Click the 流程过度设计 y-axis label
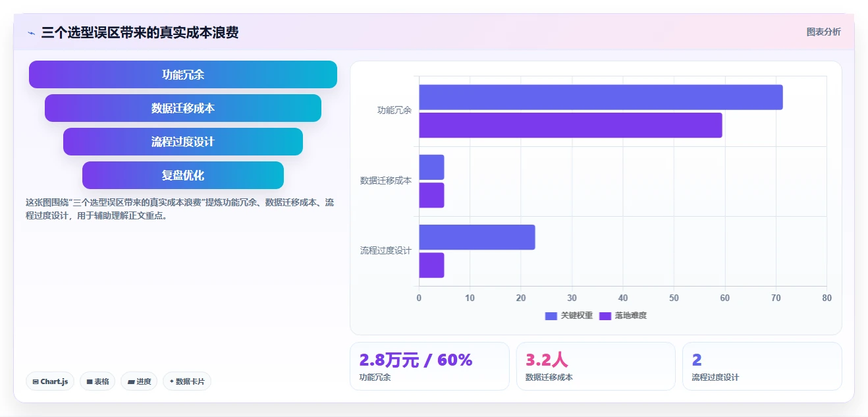Screen dimensions: 868x417 point(386,250)
